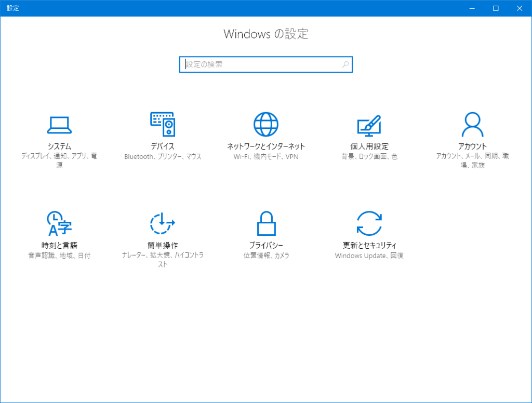Click the 簡単操作 label

163,245
